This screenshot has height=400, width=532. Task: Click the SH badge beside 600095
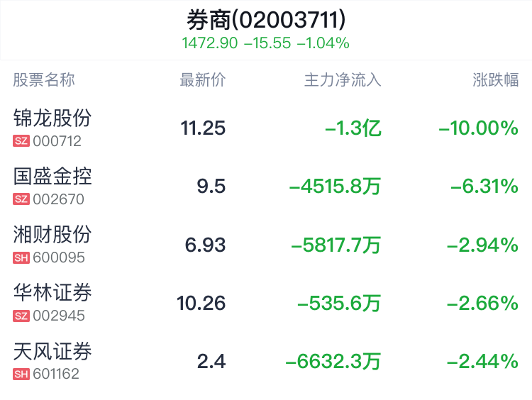[21, 257]
